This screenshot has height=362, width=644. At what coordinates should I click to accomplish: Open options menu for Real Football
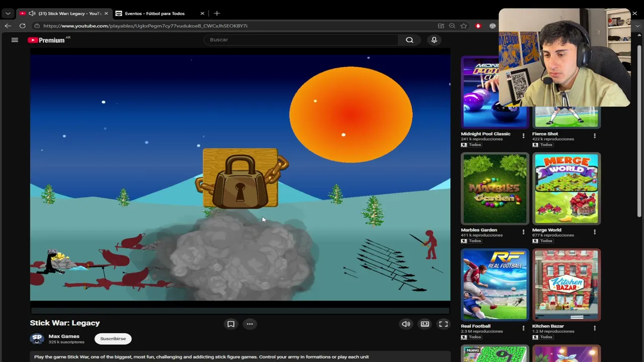[x=523, y=328]
